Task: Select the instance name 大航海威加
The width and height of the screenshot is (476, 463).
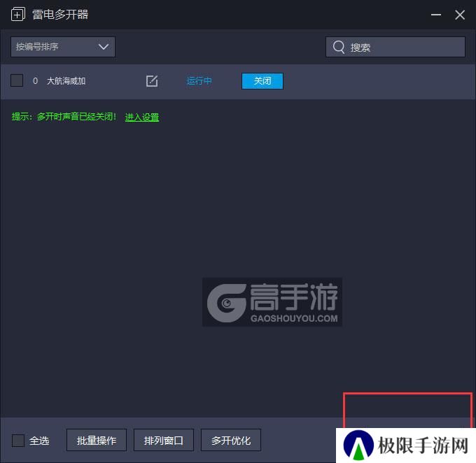Action: 66,81
